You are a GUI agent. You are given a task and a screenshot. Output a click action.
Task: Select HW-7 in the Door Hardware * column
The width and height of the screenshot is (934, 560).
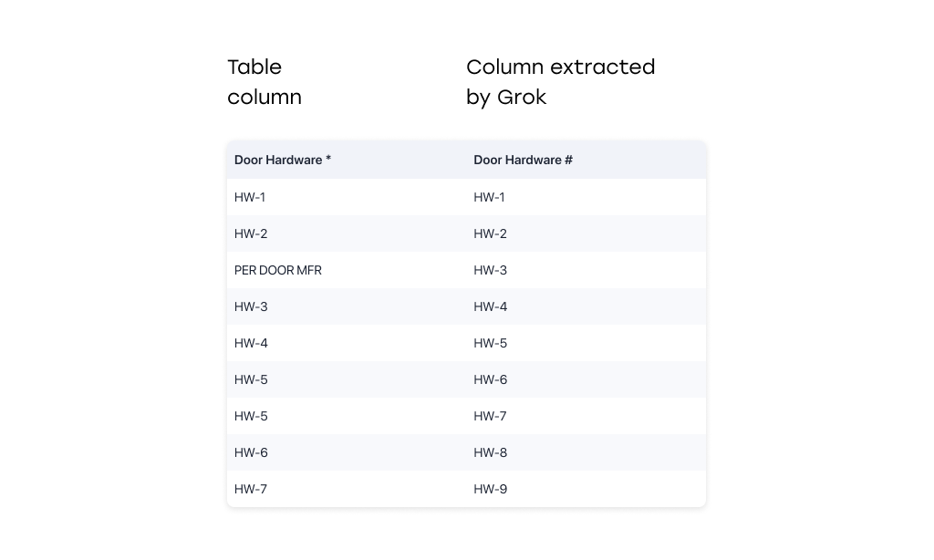click(251, 489)
